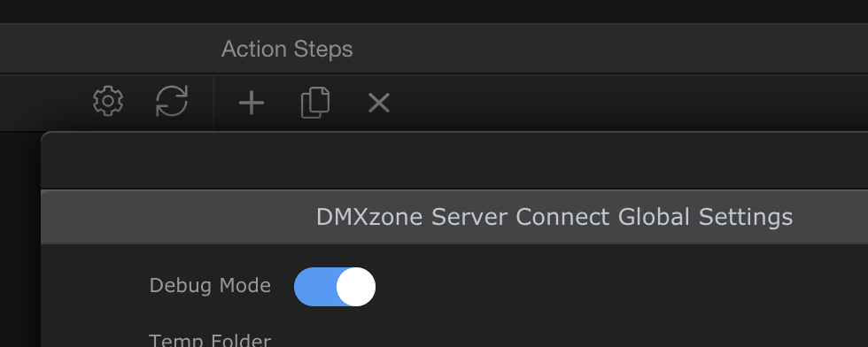Image resolution: width=868 pixels, height=347 pixels.
Task: Duplicate the selected step with copy icon
Action: coord(315,103)
